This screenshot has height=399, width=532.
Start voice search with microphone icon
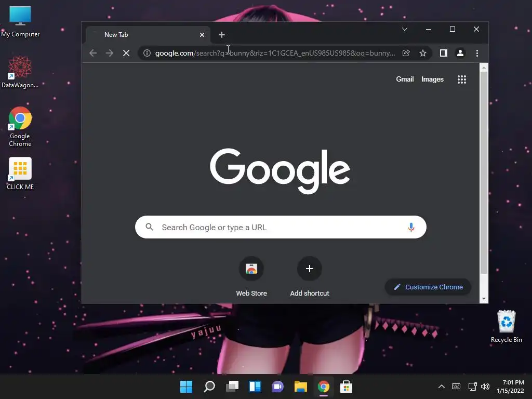(411, 227)
